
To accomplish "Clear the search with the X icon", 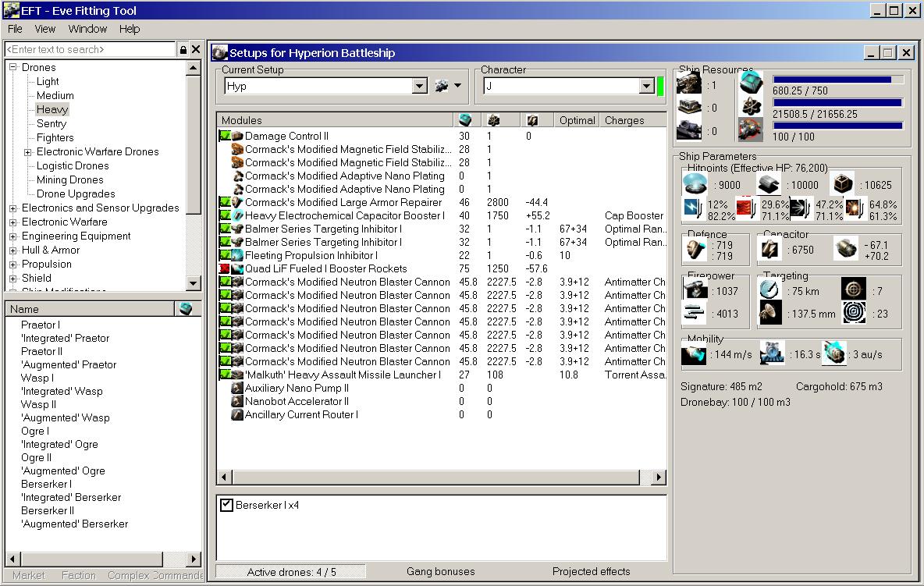I will pyautogui.click(x=196, y=49).
